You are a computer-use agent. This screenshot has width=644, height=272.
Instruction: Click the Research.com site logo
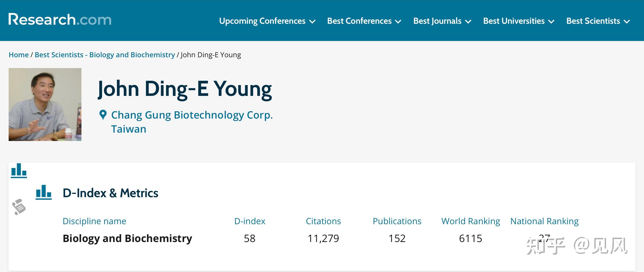(60, 20)
